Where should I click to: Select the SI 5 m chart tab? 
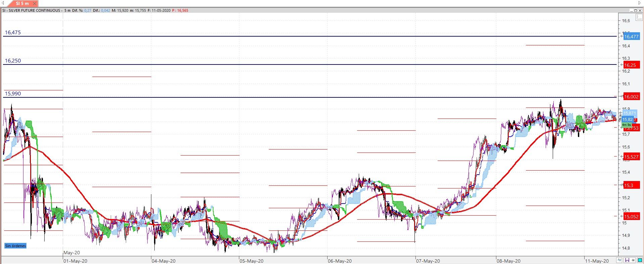[x=22, y=3]
